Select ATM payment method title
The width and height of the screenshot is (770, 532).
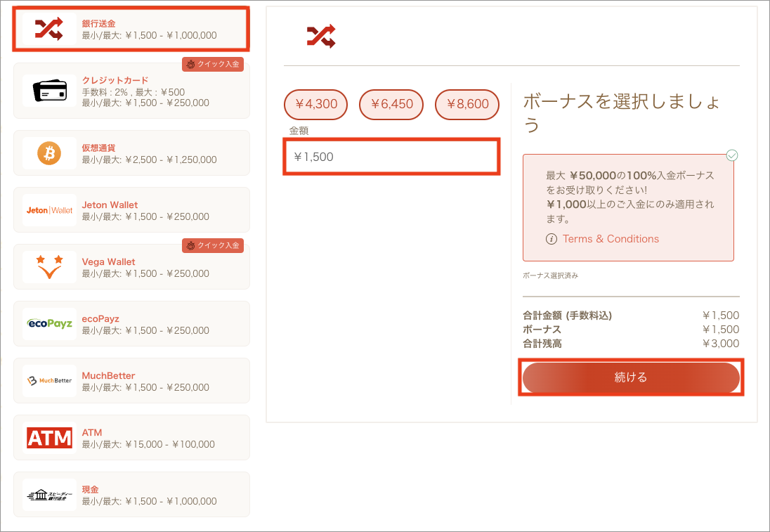pyautogui.click(x=92, y=433)
